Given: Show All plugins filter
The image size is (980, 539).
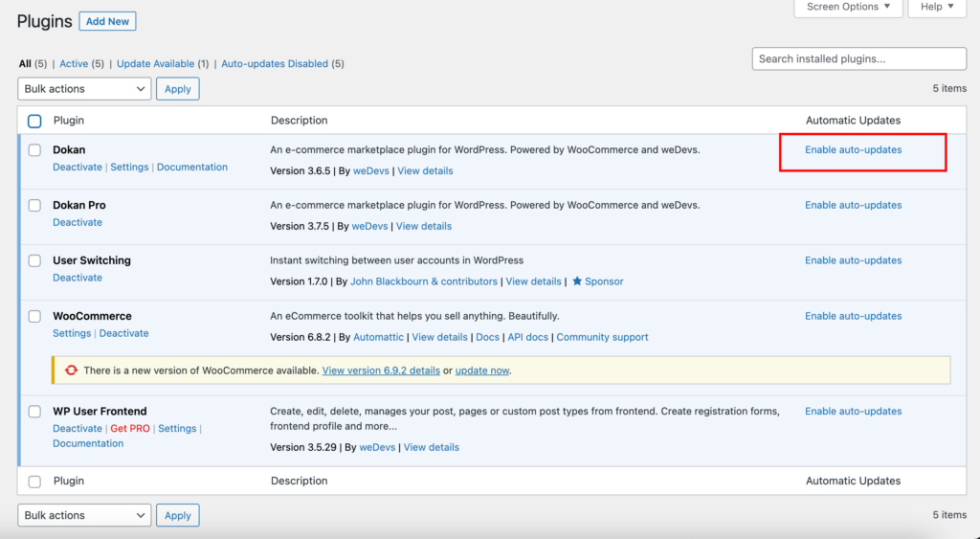Looking at the screenshot, I should [24, 64].
